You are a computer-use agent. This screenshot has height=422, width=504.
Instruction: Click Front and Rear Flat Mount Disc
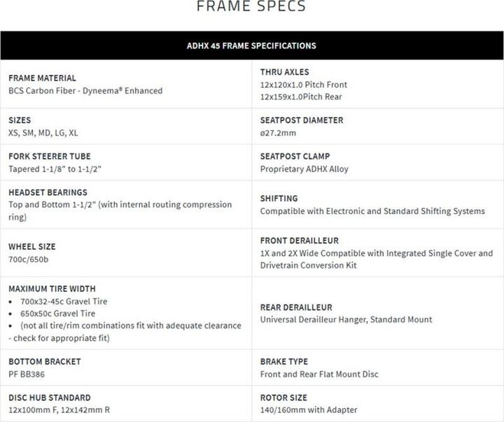[319, 374]
